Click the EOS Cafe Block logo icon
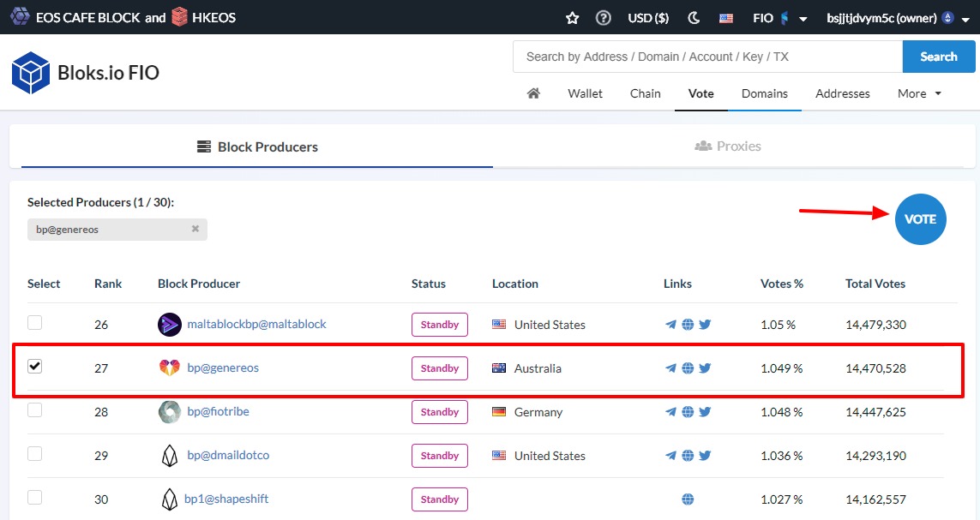 20,17
